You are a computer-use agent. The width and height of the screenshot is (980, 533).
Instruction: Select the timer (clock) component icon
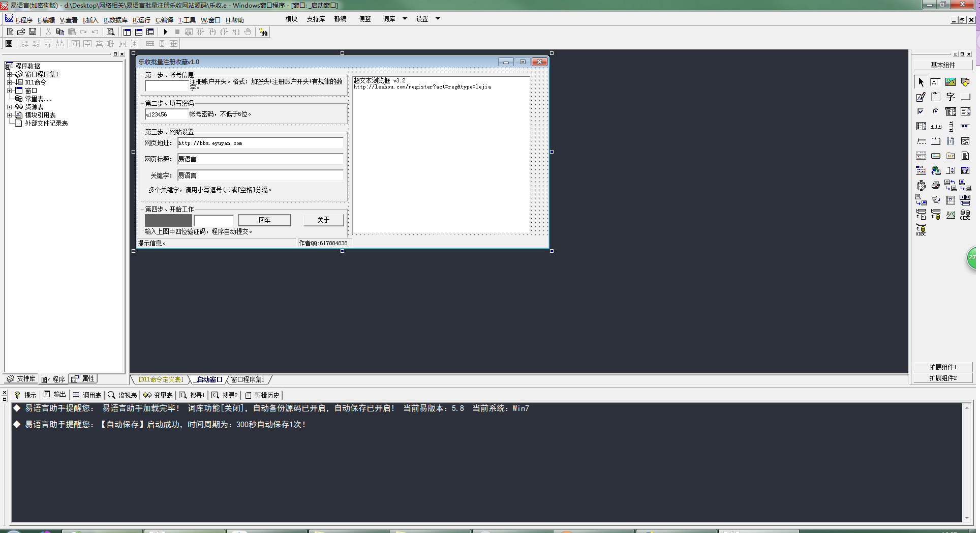click(921, 186)
